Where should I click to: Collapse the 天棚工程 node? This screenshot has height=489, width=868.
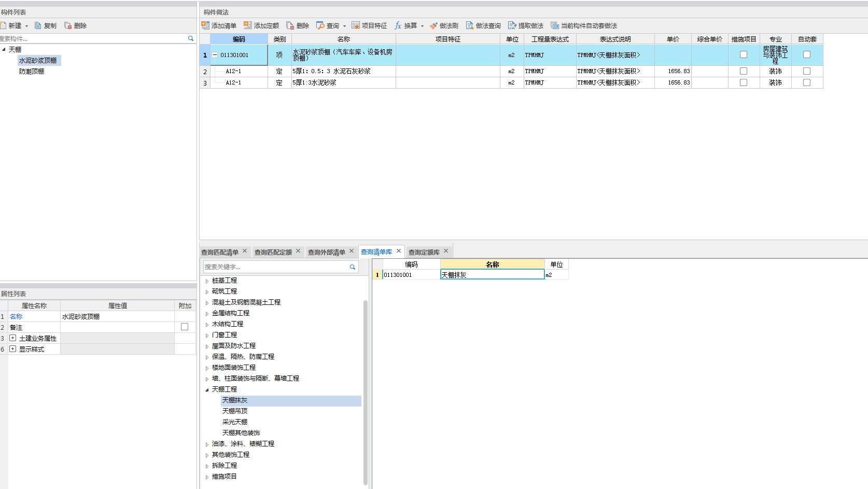[207, 389]
